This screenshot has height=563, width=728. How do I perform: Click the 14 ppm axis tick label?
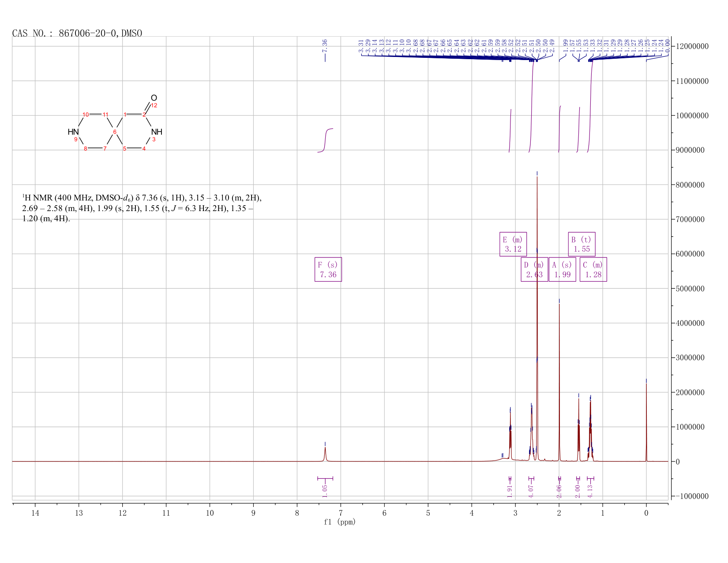click(35, 513)
